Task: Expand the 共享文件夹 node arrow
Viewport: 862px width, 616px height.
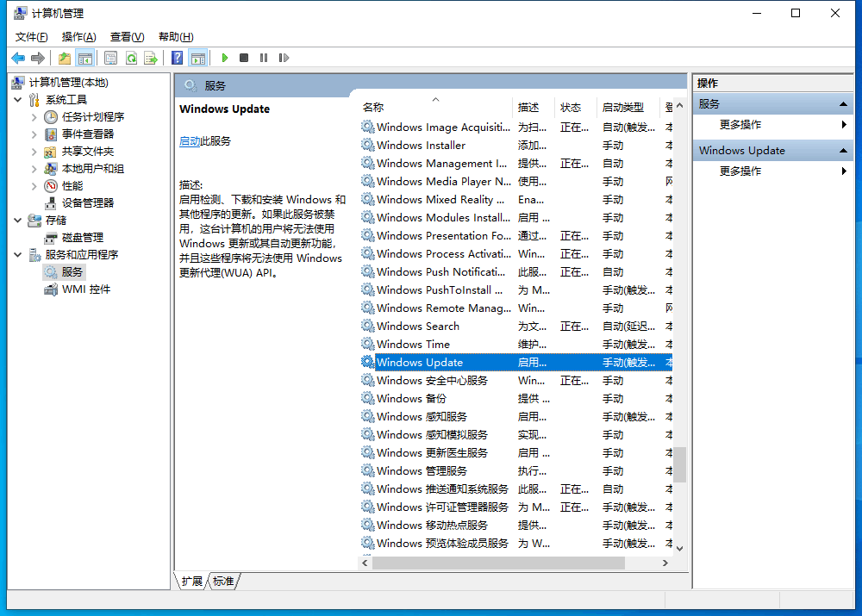Action: point(34,151)
